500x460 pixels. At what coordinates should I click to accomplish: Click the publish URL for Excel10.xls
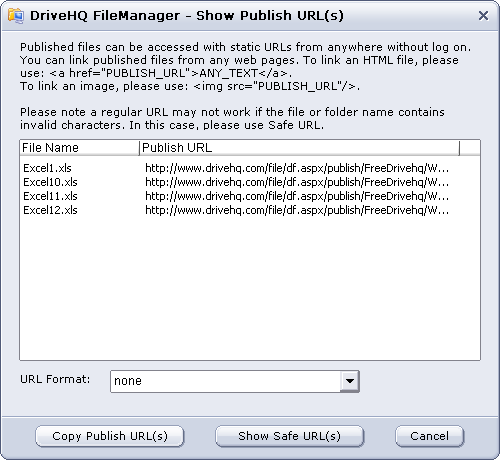tap(297, 182)
